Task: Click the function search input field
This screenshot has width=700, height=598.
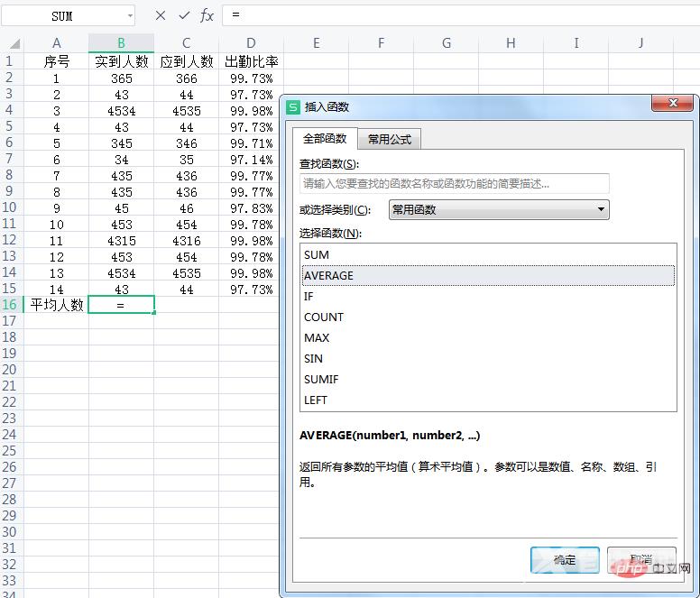Action: [x=454, y=183]
